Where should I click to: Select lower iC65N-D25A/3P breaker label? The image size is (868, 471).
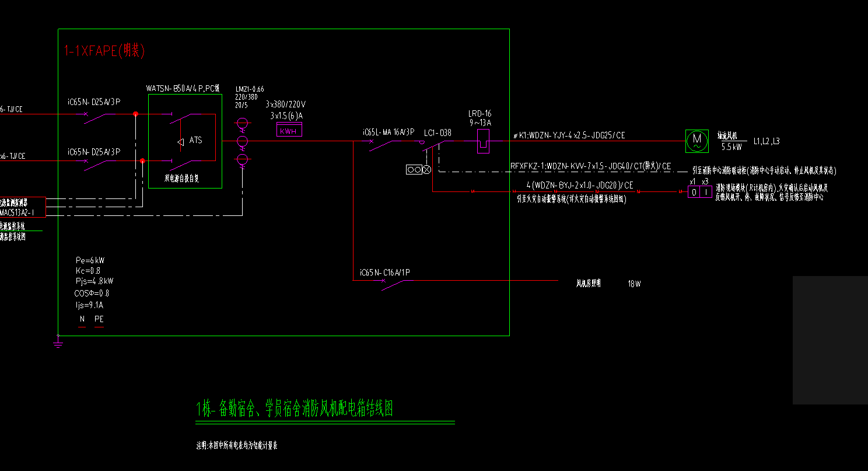[x=94, y=152]
